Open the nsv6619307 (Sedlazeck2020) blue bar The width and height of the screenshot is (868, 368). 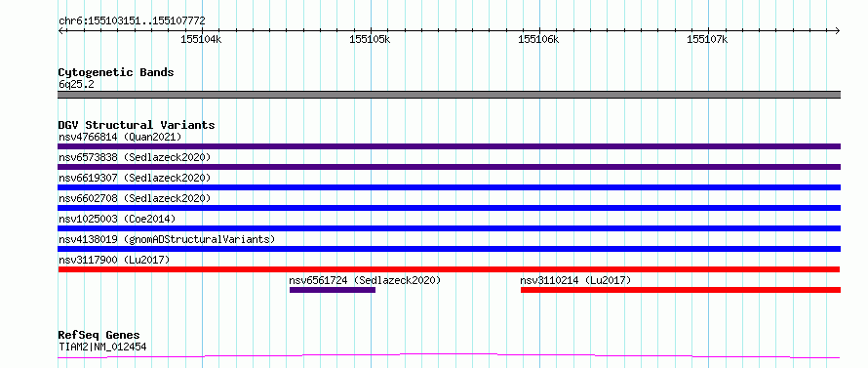click(x=449, y=187)
